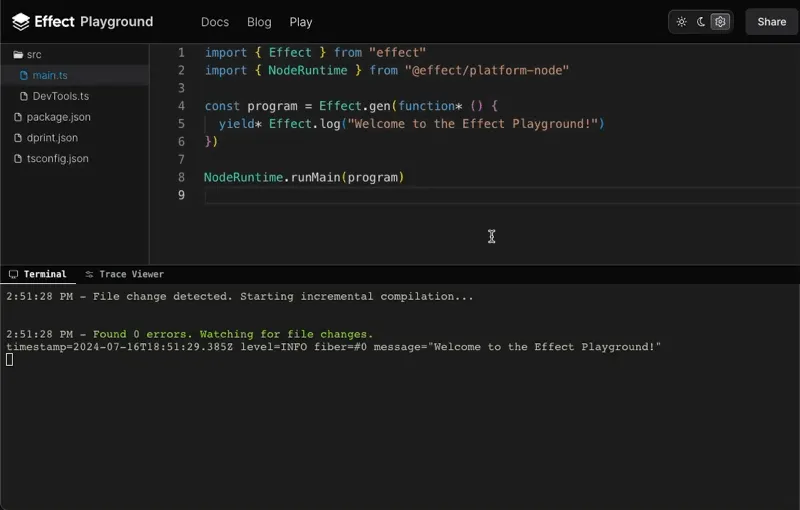The width and height of the screenshot is (800, 510).
Task: Click the Share button
Action: [771, 22]
